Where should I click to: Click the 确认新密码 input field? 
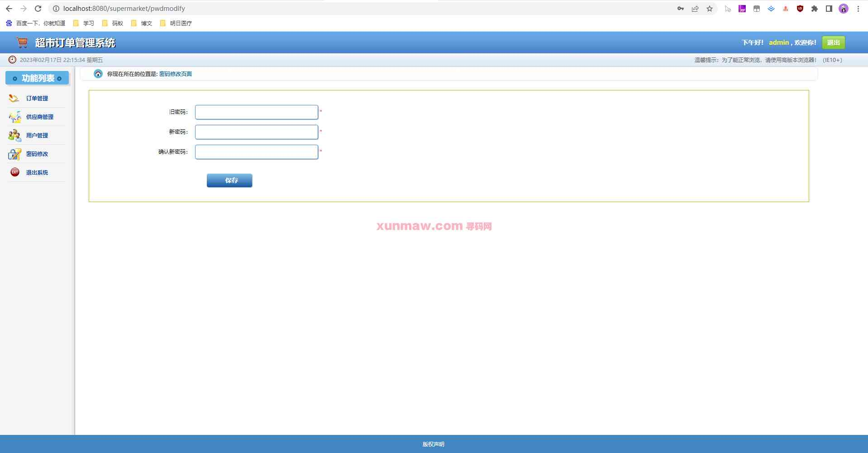pos(257,152)
